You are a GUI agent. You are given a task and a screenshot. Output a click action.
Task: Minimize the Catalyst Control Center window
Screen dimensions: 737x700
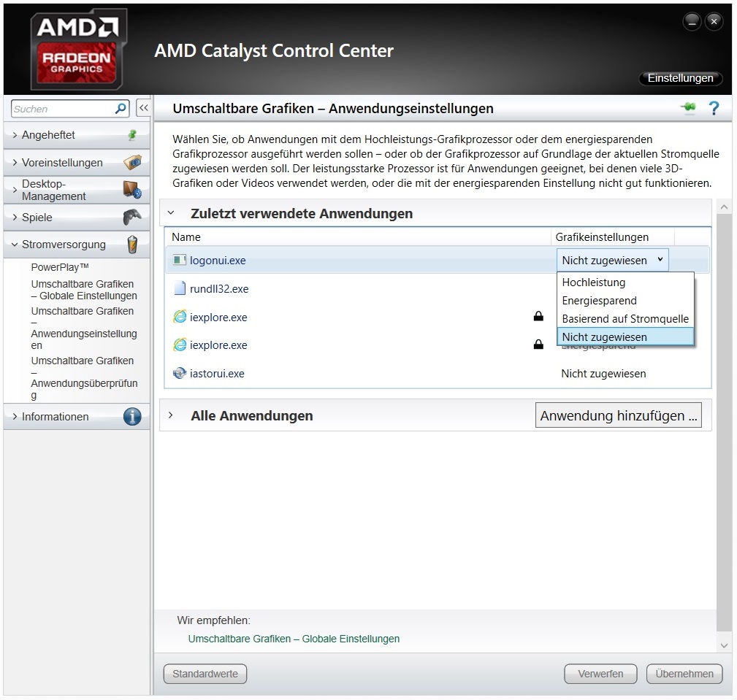[x=692, y=21]
